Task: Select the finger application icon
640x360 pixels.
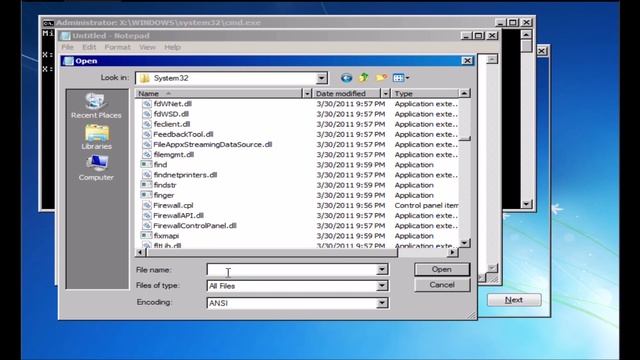Action: point(146,195)
